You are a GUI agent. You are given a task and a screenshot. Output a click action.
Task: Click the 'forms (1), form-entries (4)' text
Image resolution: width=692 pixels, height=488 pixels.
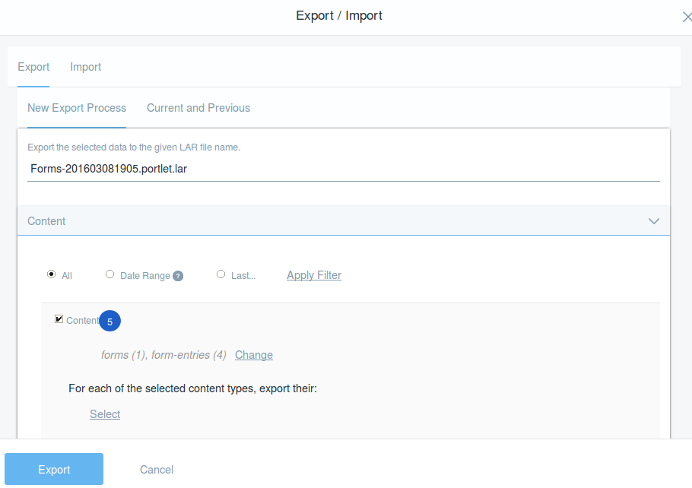pos(164,355)
